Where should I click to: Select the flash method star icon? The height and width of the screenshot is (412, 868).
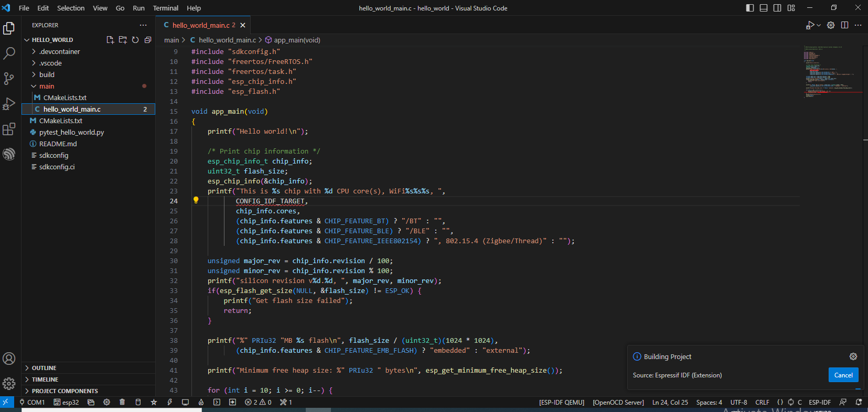(x=154, y=402)
